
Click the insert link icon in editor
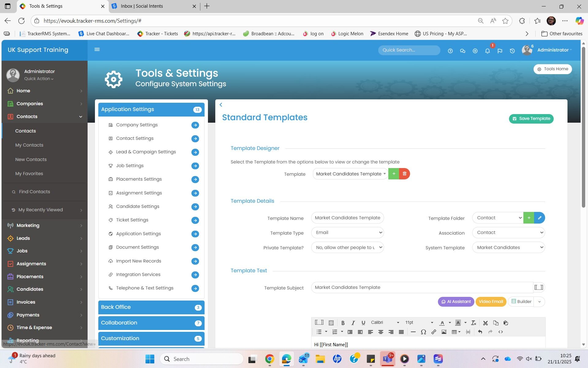[434, 332]
